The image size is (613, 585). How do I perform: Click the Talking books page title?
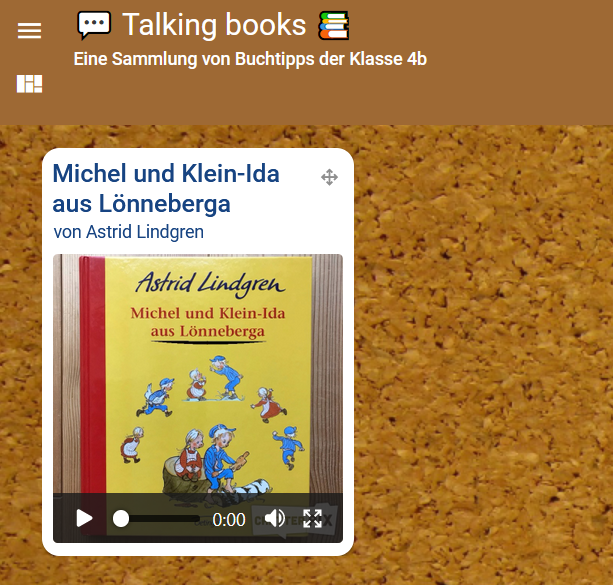(x=214, y=25)
